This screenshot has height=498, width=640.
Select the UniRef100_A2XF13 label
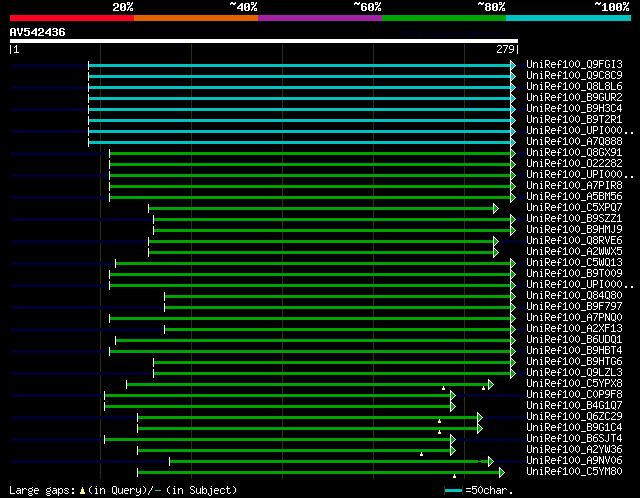click(x=574, y=329)
